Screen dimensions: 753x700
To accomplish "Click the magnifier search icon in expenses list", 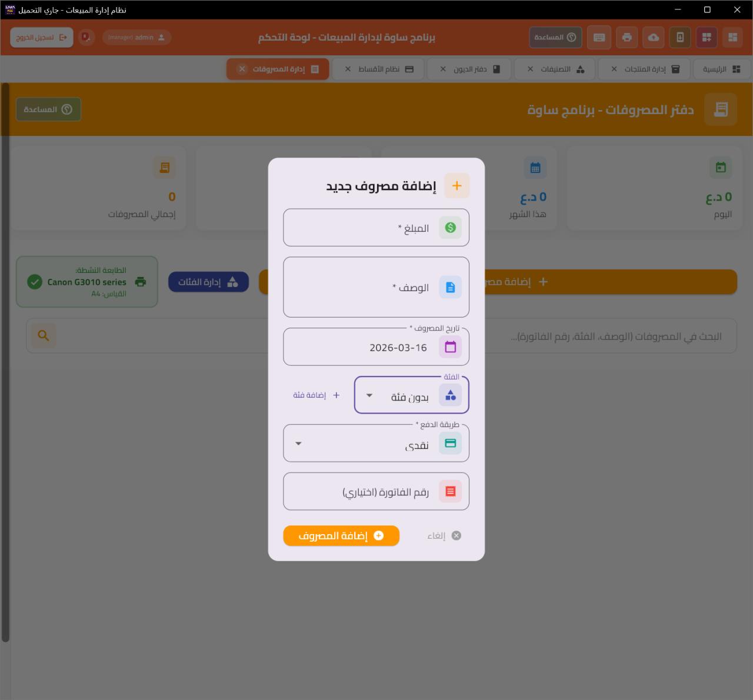I will pyautogui.click(x=44, y=335).
